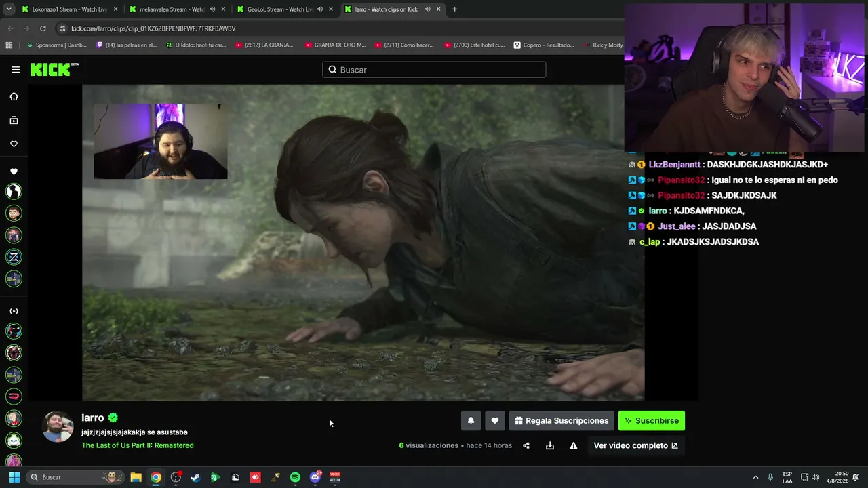Open Steam from the taskbar
868x488 pixels.
point(195,477)
